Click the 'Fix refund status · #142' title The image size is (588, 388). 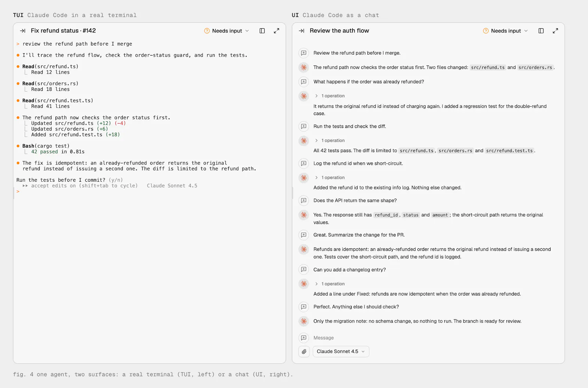click(63, 31)
